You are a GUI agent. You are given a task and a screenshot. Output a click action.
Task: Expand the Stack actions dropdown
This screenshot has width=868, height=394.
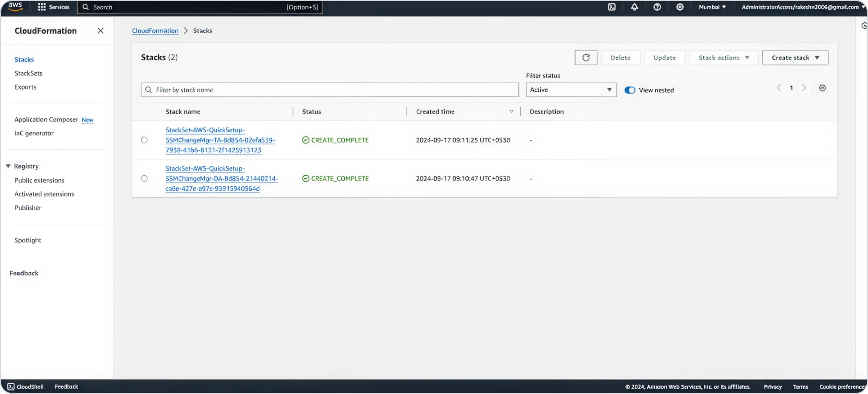tap(723, 58)
